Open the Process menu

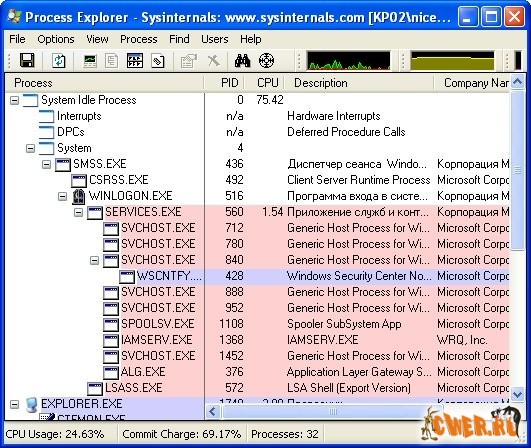coord(139,39)
